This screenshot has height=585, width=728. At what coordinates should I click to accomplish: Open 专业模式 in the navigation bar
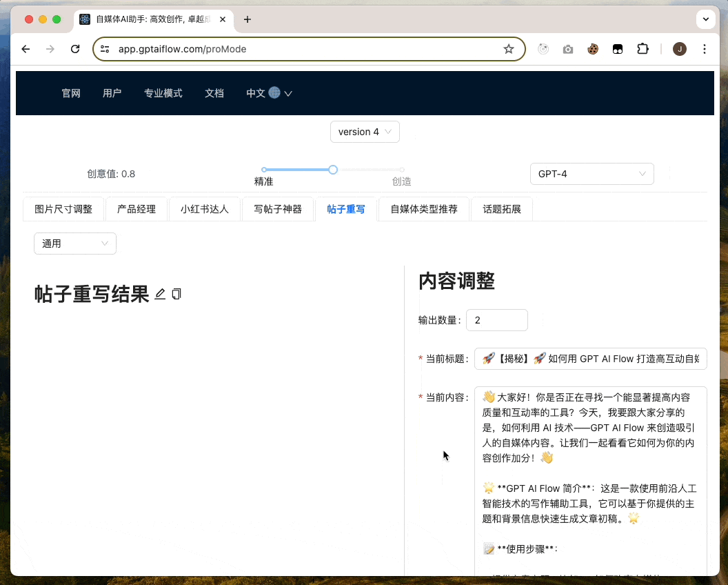click(x=163, y=93)
